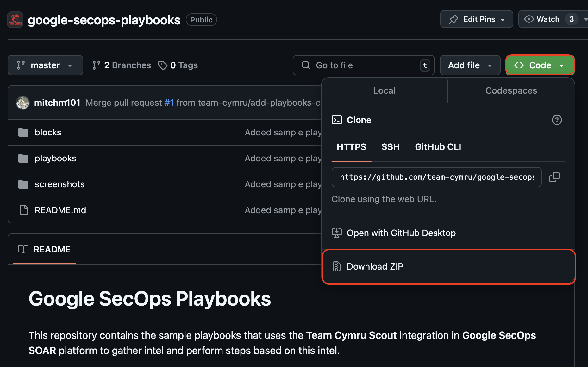Click the blocks row commit message
Viewport: 588px width, 367px height.
283,132
